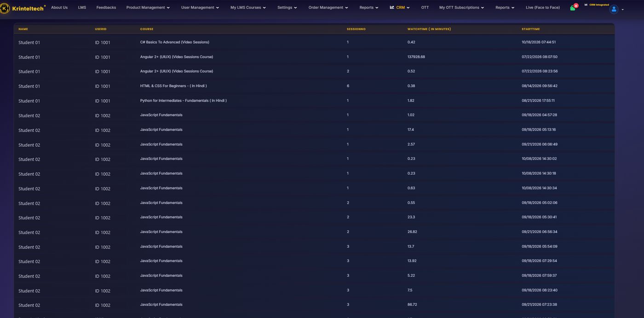Select the watchtime value 26.82
The width and height of the screenshot is (644, 318).
click(412, 232)
